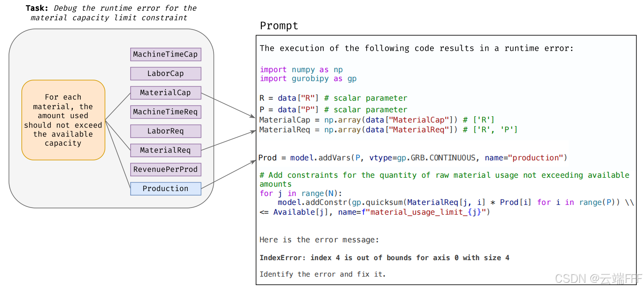644x290 pixels.
Task: Click the RevenuePerProd box
Action: pos(165,169)
